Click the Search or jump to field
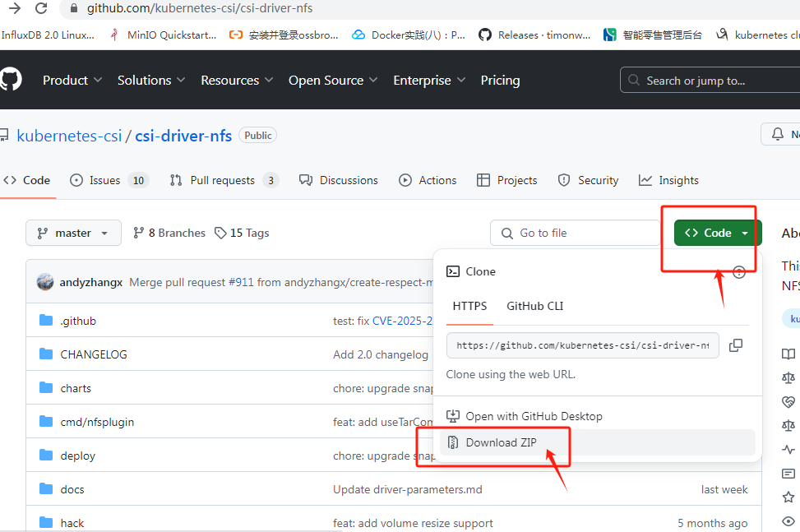This screenshot has height=532, width=800. [710, 80]
